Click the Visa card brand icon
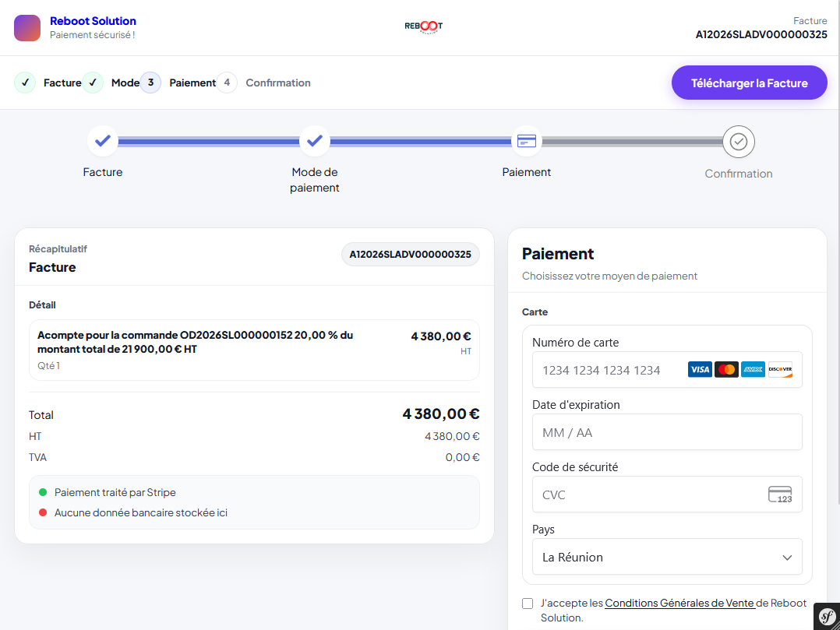Screen dimensions: 840x630 click(700, 370)
